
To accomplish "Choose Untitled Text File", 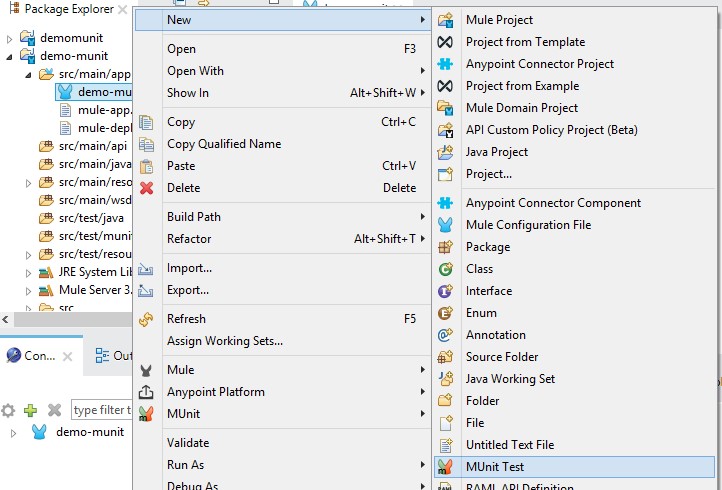I will (x=575, y=445).
